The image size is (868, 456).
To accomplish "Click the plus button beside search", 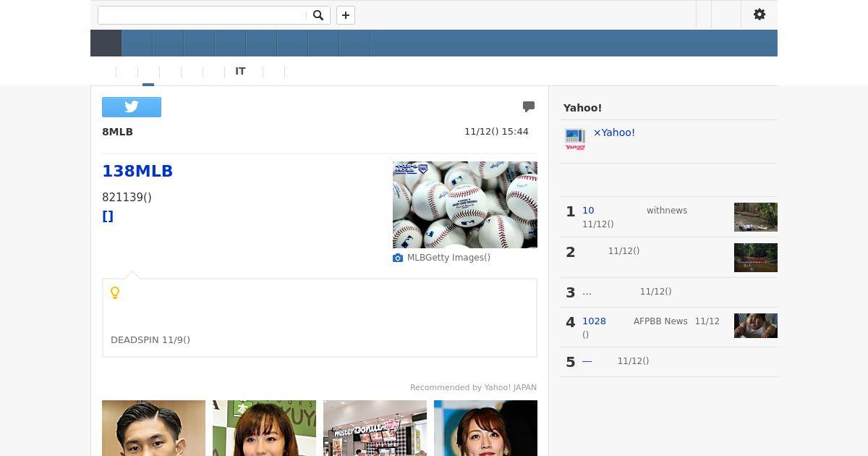I will (x=346, y=15).
